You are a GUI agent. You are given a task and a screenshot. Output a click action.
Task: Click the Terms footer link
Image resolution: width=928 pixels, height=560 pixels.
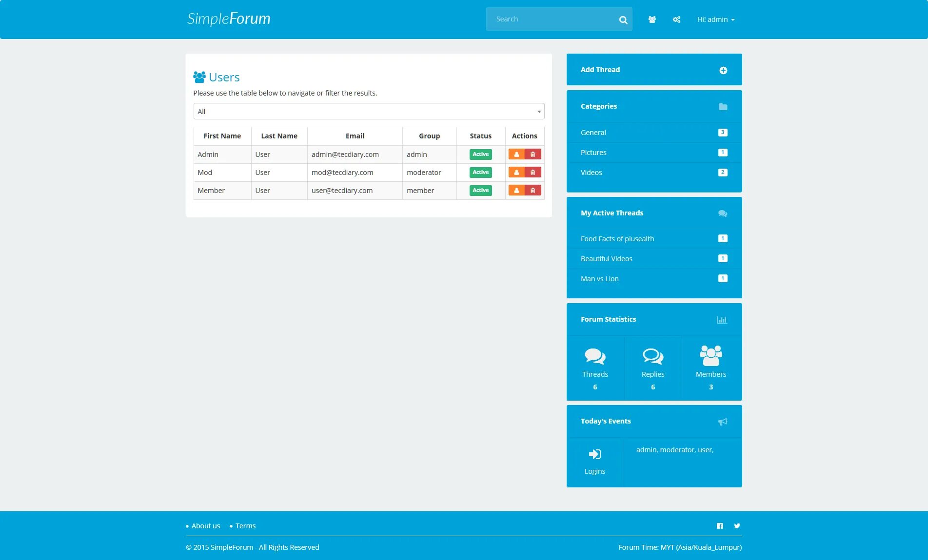pos(245,526)
